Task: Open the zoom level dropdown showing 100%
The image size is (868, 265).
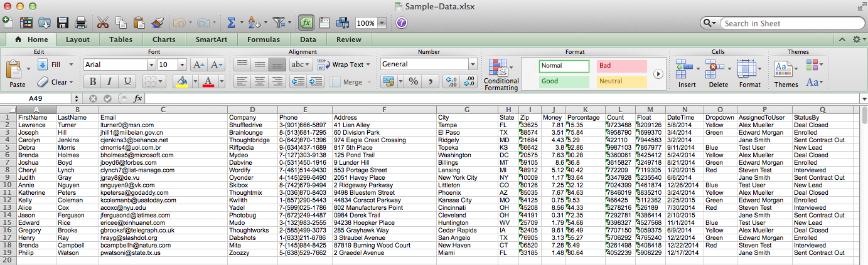Action: (x=382, y=23)
